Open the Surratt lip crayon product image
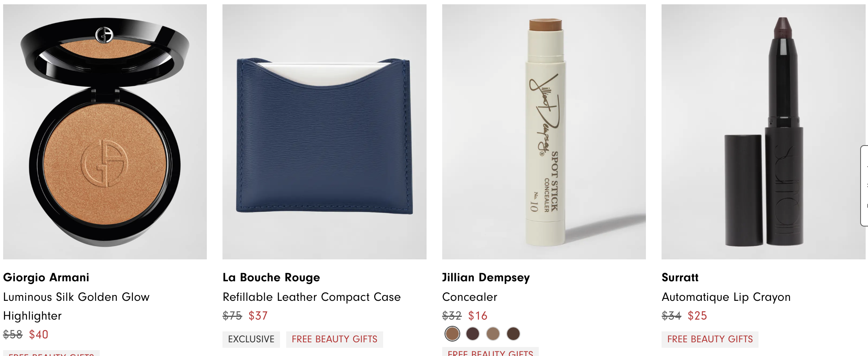 click(x=764, y=132)
